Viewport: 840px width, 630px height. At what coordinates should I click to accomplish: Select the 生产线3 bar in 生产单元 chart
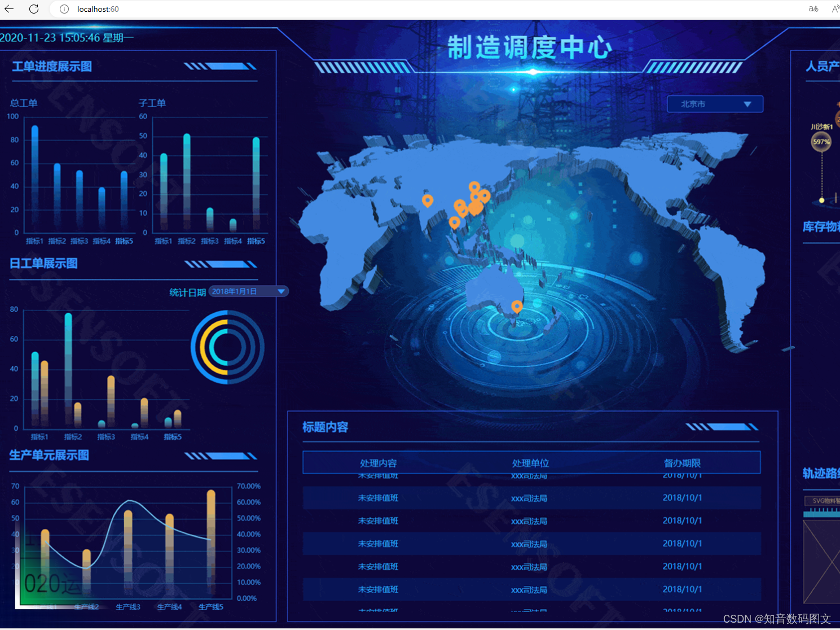click(128, 554)
